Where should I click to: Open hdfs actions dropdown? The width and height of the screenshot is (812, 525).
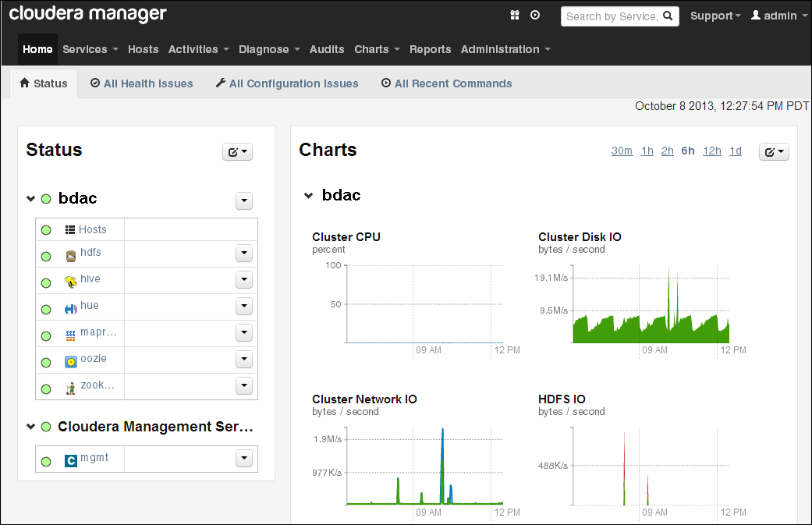pyautogui.click(x=244, y=254)
